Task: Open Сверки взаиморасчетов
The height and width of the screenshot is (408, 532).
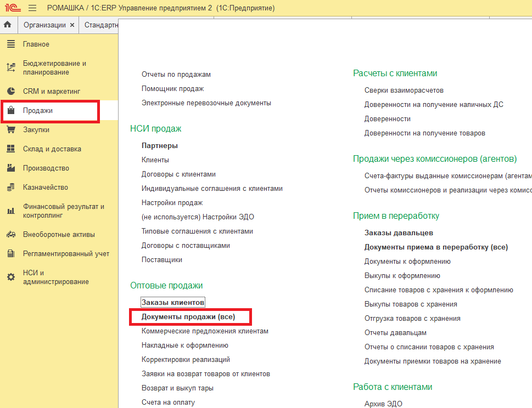Action: coord(404,90)
